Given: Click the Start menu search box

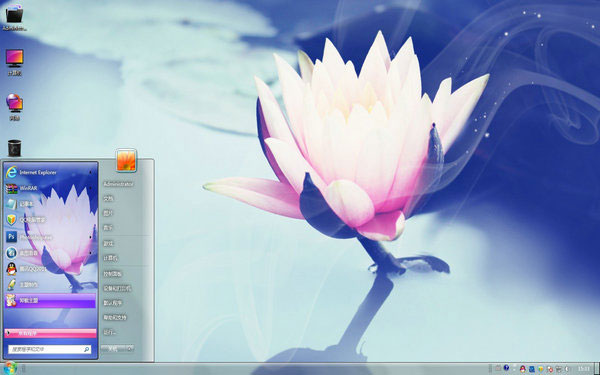Looking at the screenshot, I should 50,349.
